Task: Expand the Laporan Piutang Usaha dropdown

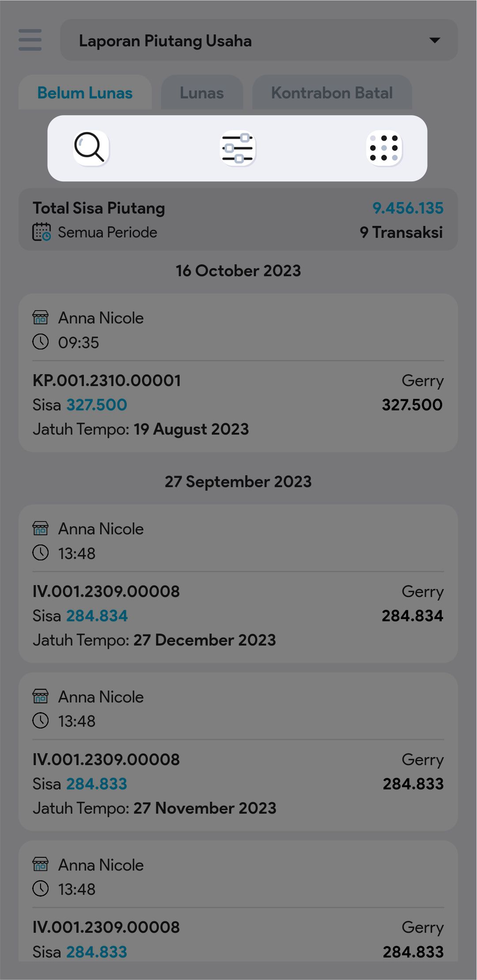Action: pos(259,40)
